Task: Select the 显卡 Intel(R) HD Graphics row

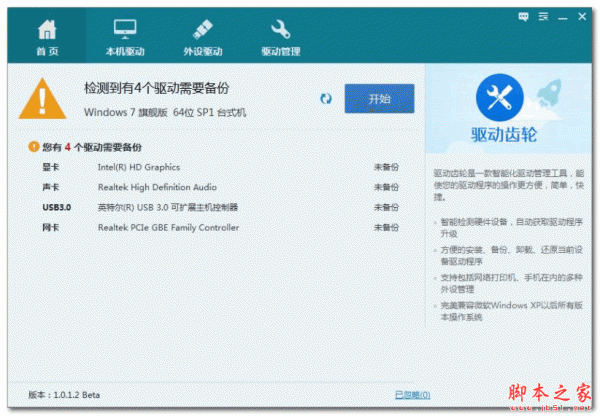Action: 220,167
